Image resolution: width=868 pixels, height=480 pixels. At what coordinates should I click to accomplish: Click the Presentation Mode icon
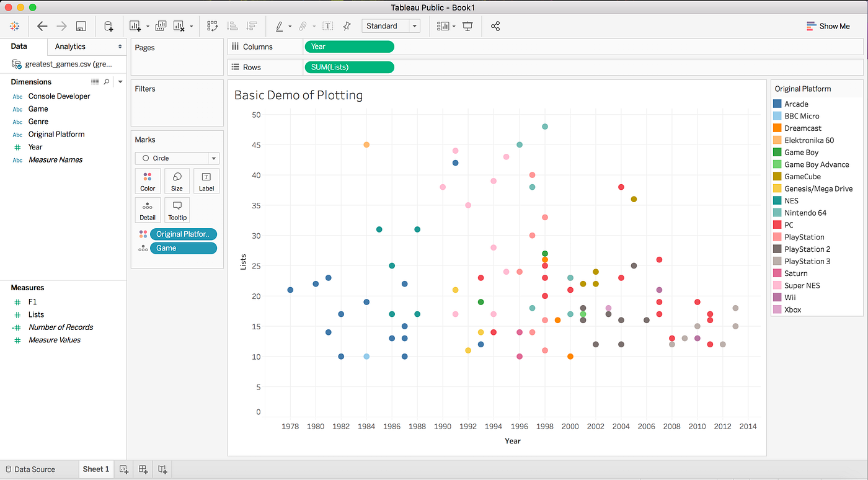click(467, 26)
